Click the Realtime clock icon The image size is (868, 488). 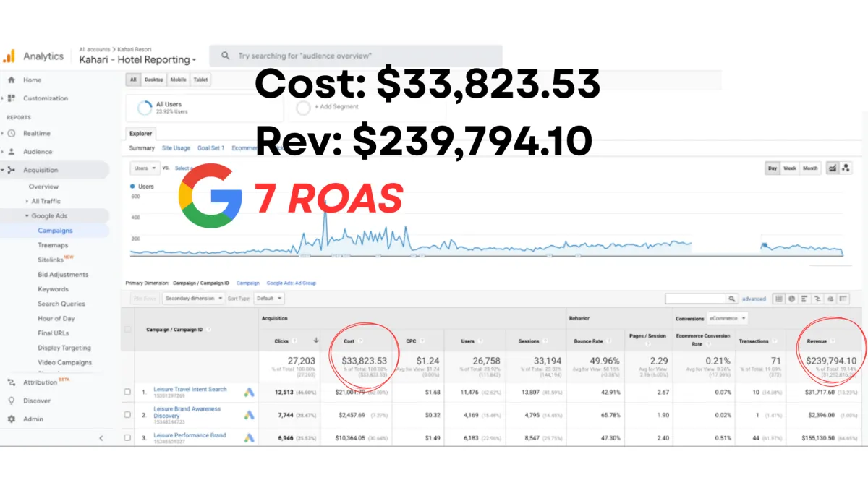[x=12, y=134]
